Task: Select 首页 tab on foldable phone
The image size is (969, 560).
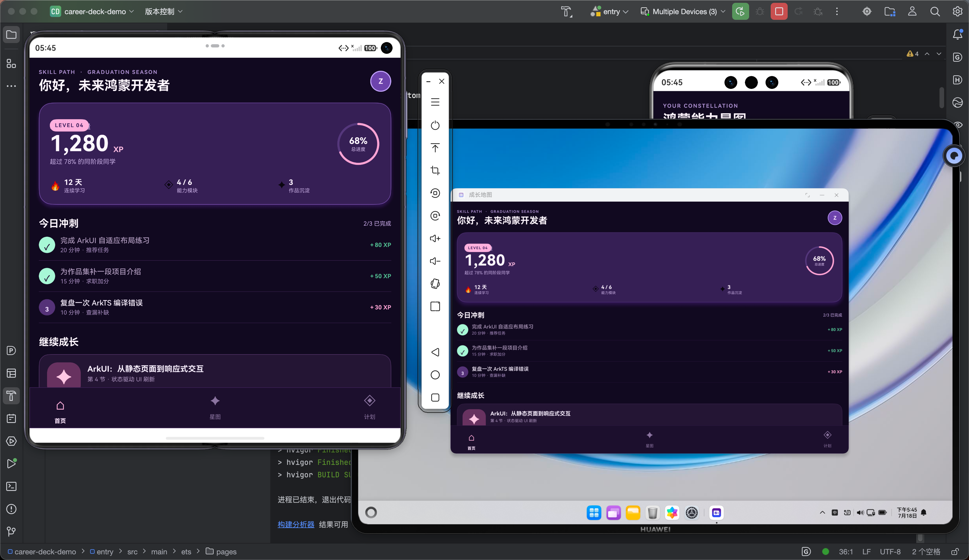Action: click(x=60, y=412)
